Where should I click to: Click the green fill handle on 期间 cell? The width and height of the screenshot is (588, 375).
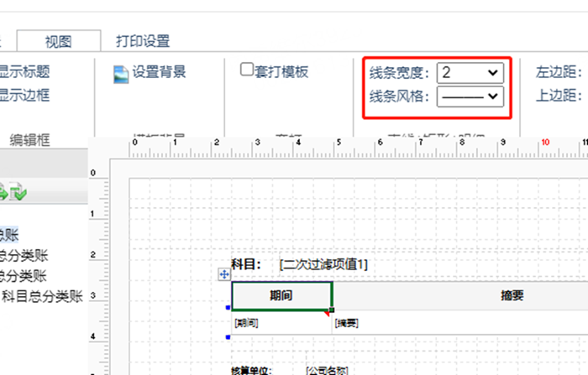pos(332,310)
